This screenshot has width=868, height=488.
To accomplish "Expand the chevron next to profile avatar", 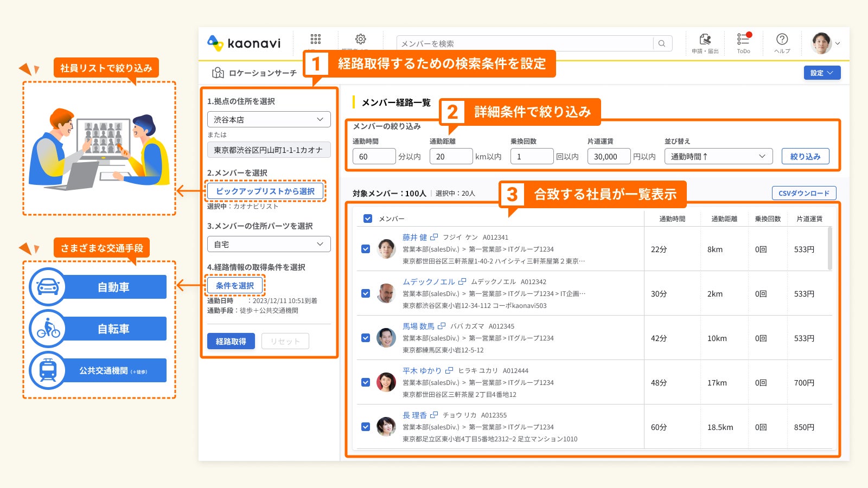I will 838,43.
